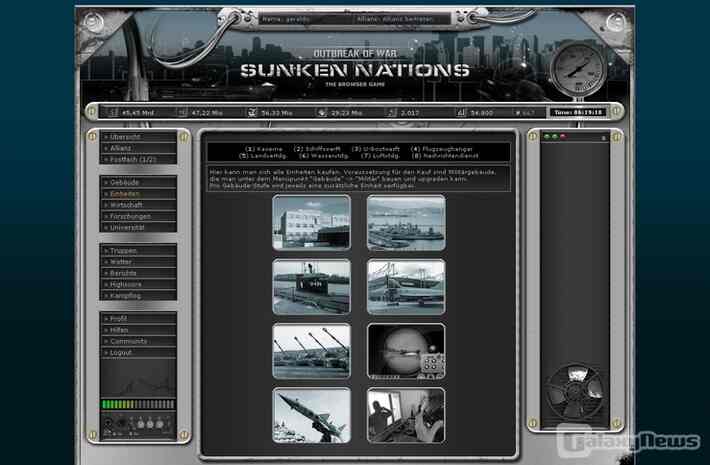Click the 54.000 resource value
The height and width of the screenshot is (465, 710).
(482, 113)
